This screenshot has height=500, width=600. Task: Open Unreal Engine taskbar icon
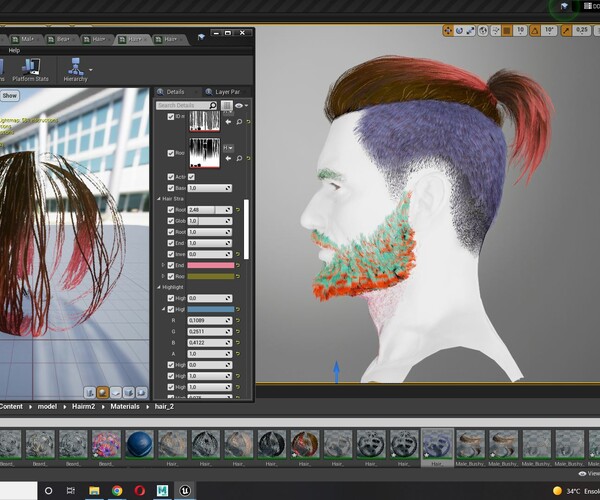coord(185,490)
